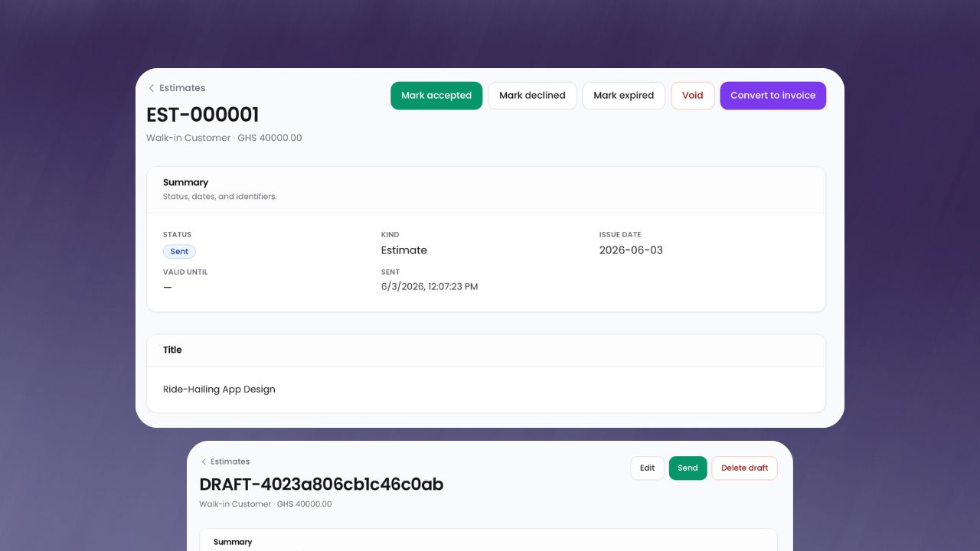
Task: Click Mark expired button
Action: 624,96
